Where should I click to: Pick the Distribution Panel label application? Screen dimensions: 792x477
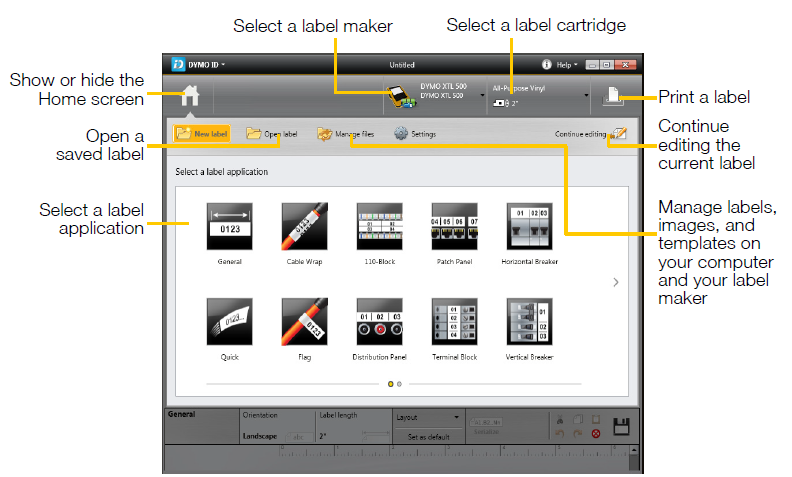pos(379,321)
